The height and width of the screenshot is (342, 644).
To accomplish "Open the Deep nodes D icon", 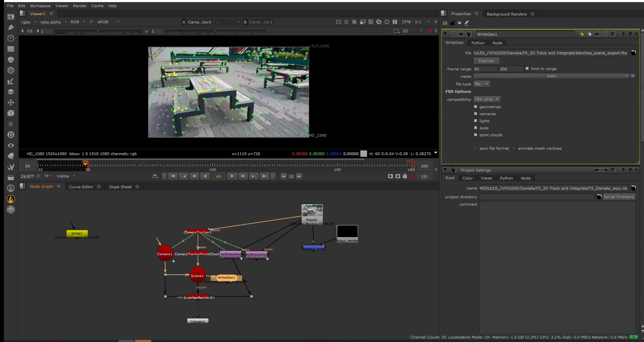I will tap(11, 135).
